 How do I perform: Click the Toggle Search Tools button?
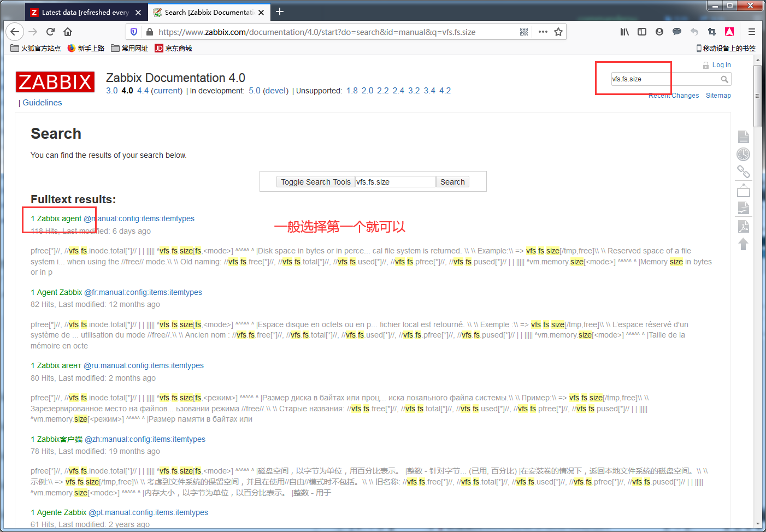pos(316,182)
